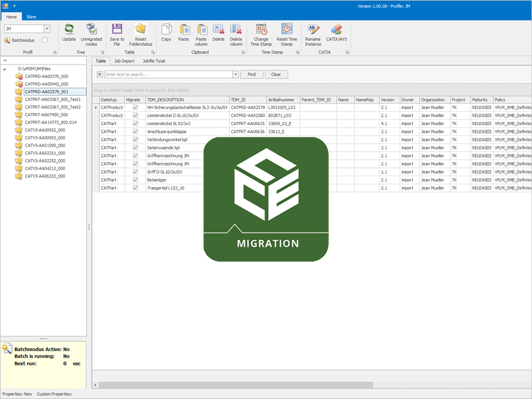532x399 pixels.
Task: Select tree item CATV5-AA02251_000
Action: 45,153
